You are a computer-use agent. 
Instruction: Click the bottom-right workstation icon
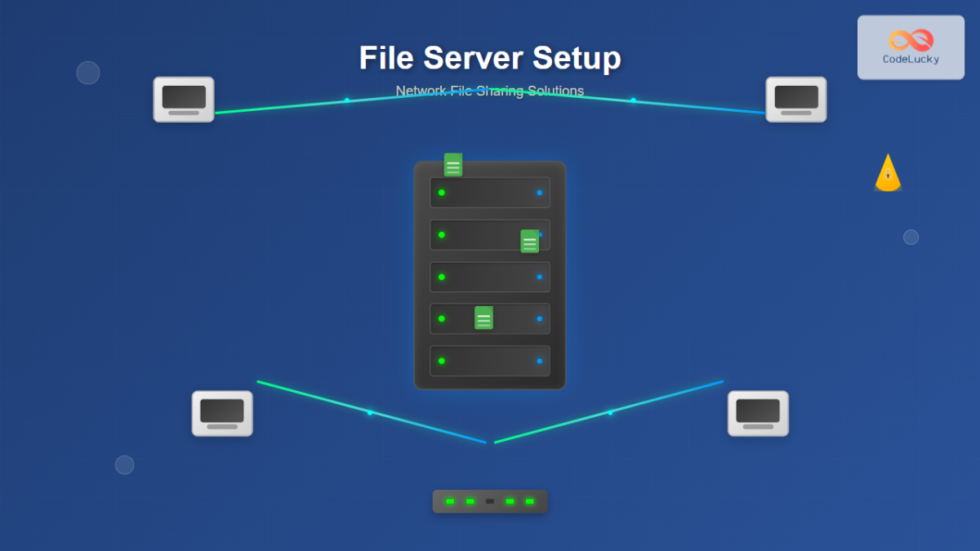pos(758,413)
